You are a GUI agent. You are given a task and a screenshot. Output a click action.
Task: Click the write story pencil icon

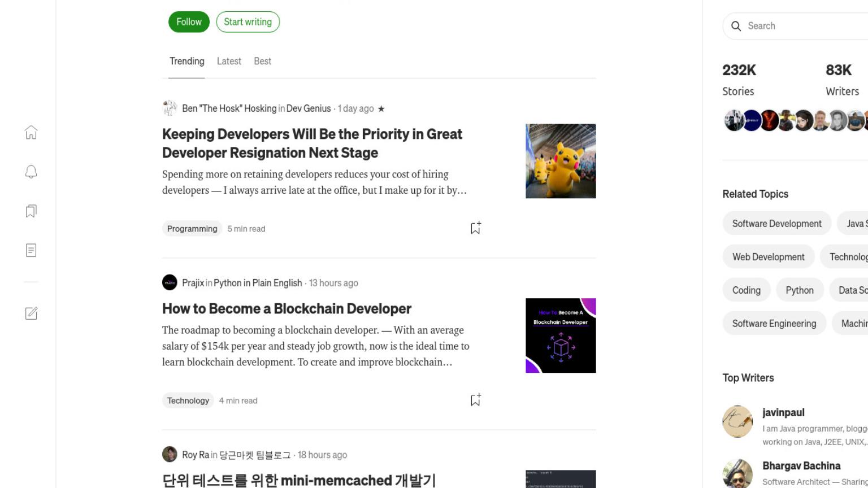[x=31, y=313]
